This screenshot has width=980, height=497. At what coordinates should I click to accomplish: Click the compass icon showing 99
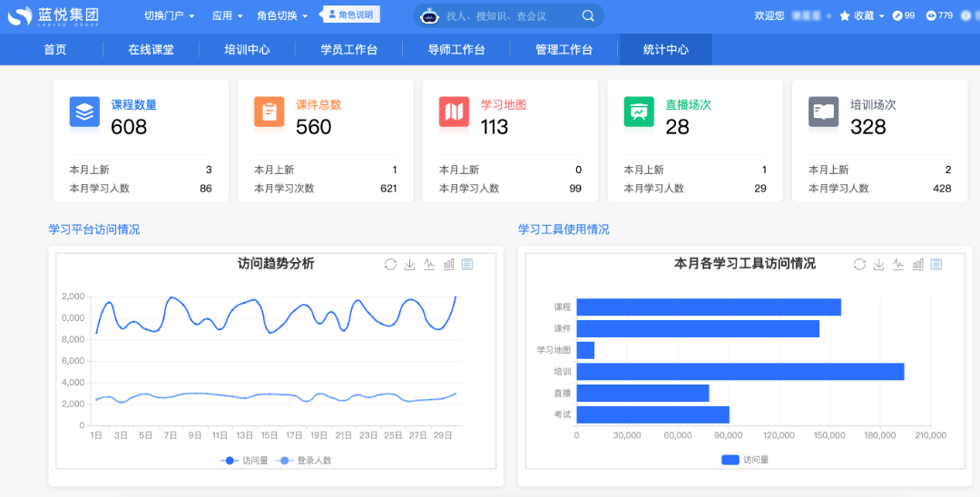pos(897,15)
